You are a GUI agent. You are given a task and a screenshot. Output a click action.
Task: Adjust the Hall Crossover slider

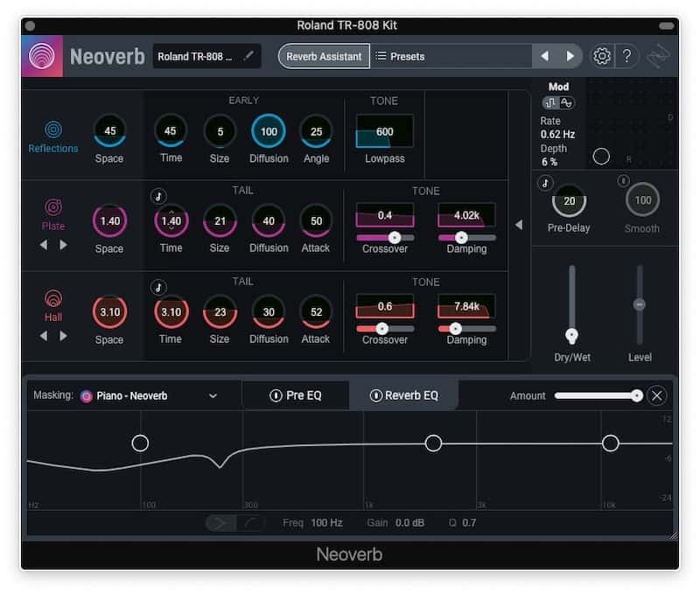click(x=385, y=329)
